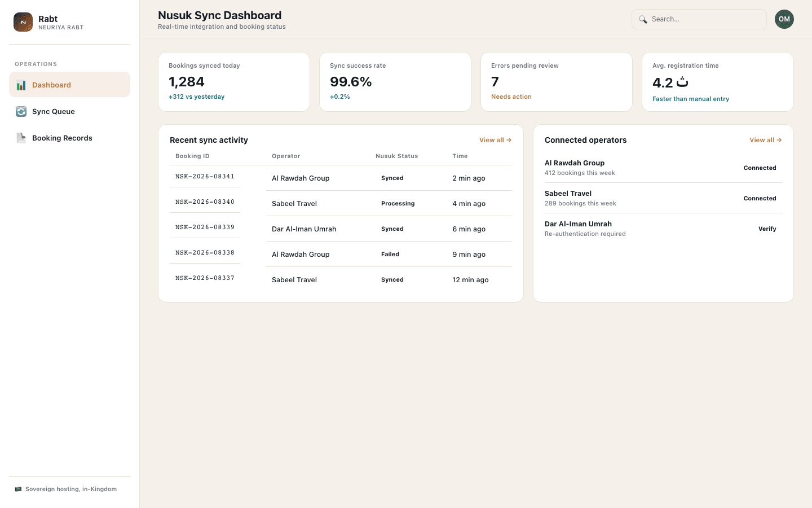Screen dimensions: 812x508
Task: Click the Sovereign hosting, in-Kingdom footer text
Action: 71,489
